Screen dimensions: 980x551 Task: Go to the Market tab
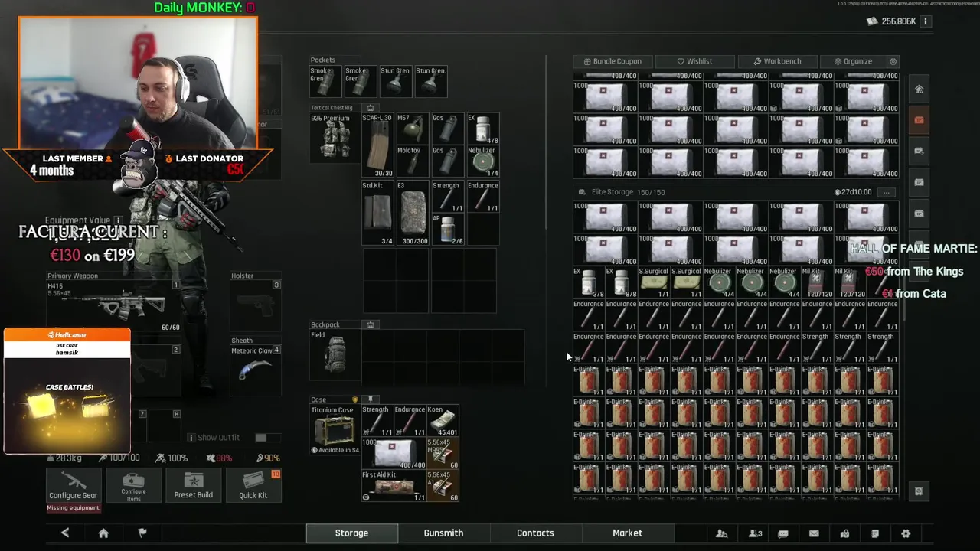627,533
